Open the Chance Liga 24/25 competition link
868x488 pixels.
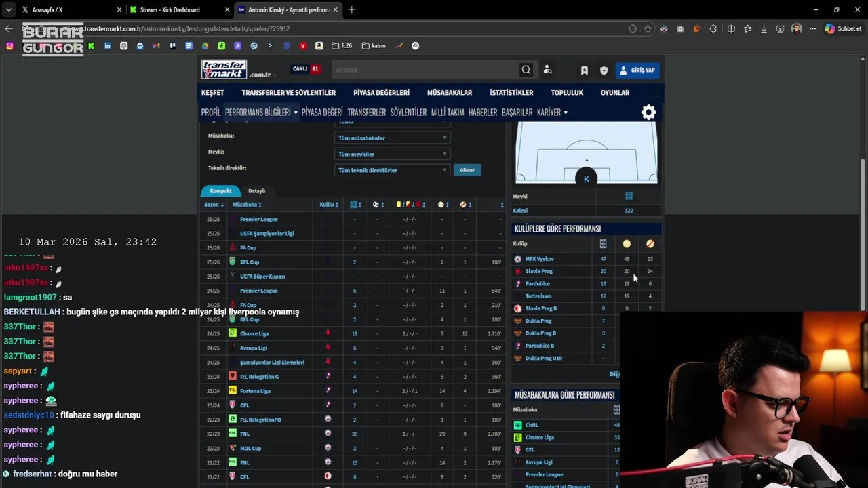(x=254, y=334)
